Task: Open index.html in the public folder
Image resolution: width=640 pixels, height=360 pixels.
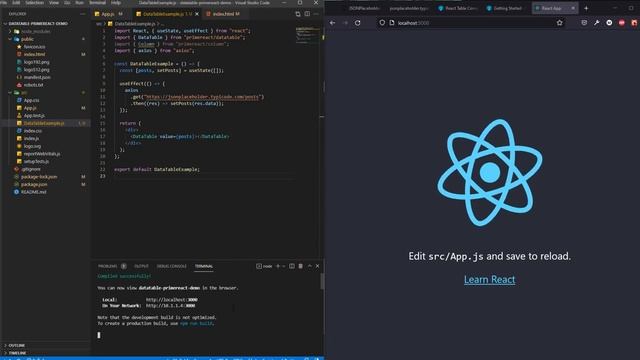Action: (34, 54)
